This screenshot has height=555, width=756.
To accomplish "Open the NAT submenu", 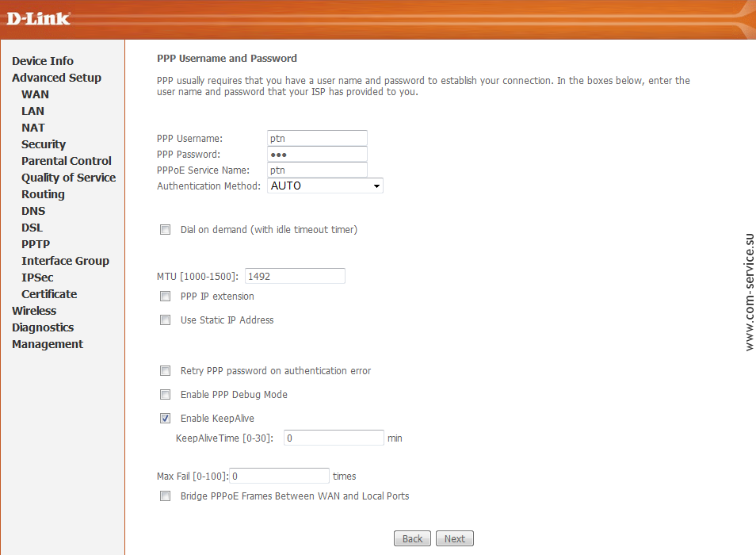I will click(32, 128).
